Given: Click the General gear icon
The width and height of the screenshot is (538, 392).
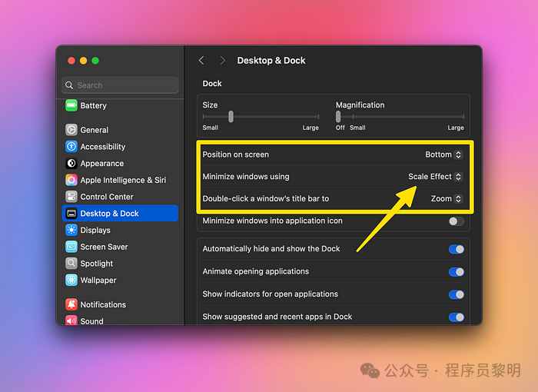Looking at the screenshot, I should [71, 130].
